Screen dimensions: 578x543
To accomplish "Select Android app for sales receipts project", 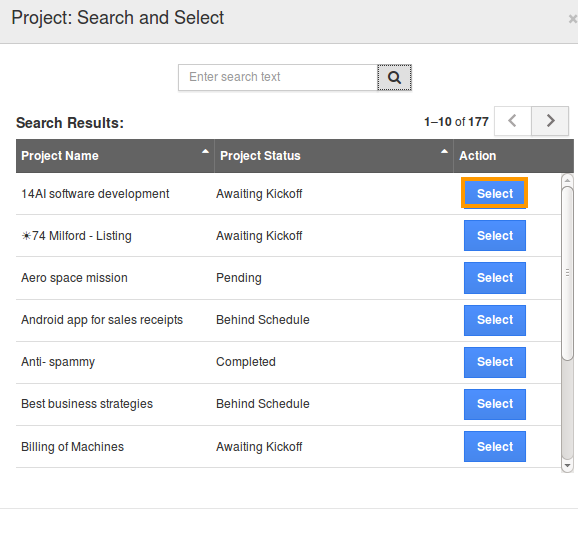I will point(495,320).
